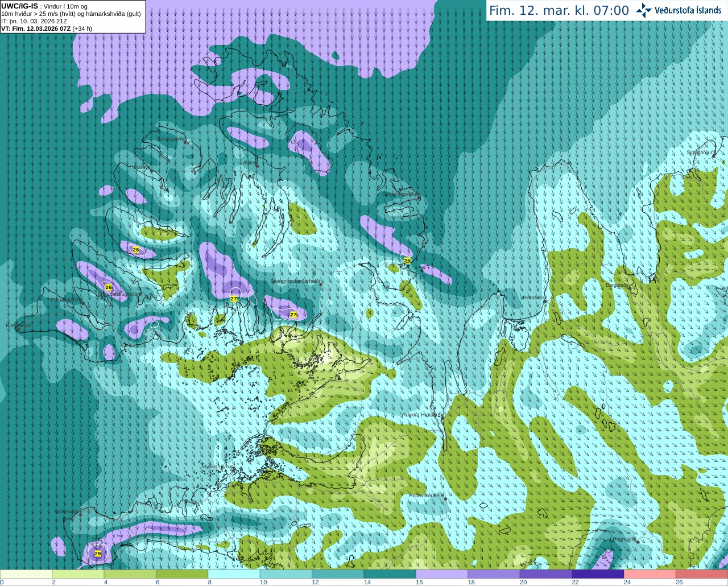Click the 26 gust marker on Gjögurflugvöllur coast

(407, 260)
